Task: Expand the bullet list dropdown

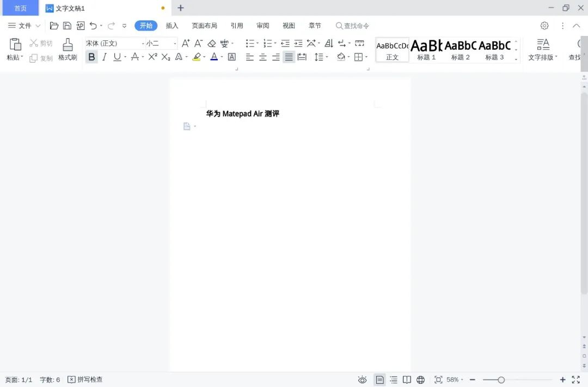Action: point(258,43)
